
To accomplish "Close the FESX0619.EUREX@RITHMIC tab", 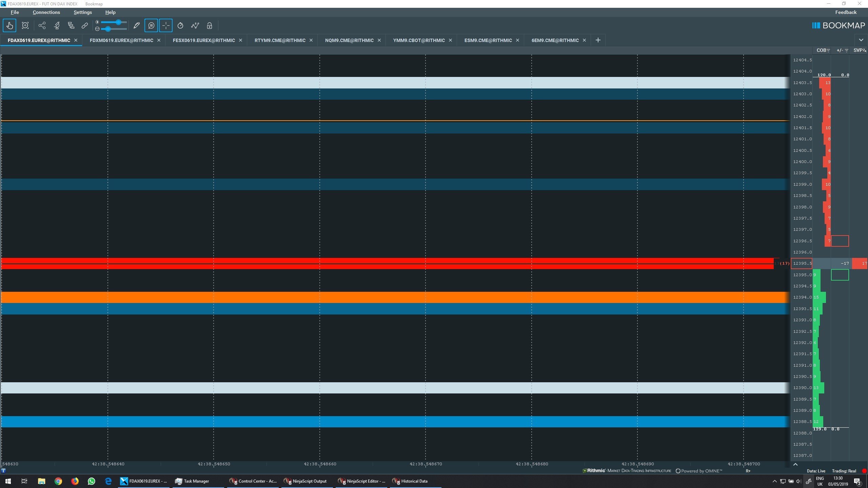I will (241, 40).
